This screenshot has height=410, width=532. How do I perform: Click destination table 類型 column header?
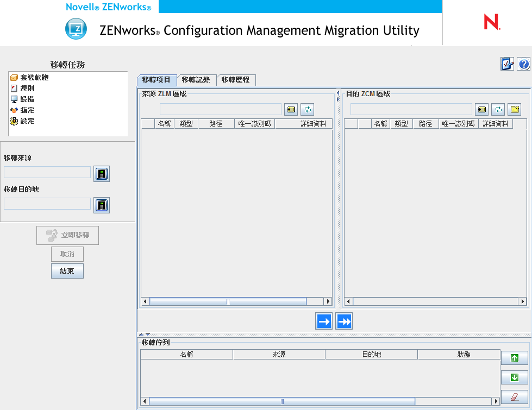coord(402,124)
